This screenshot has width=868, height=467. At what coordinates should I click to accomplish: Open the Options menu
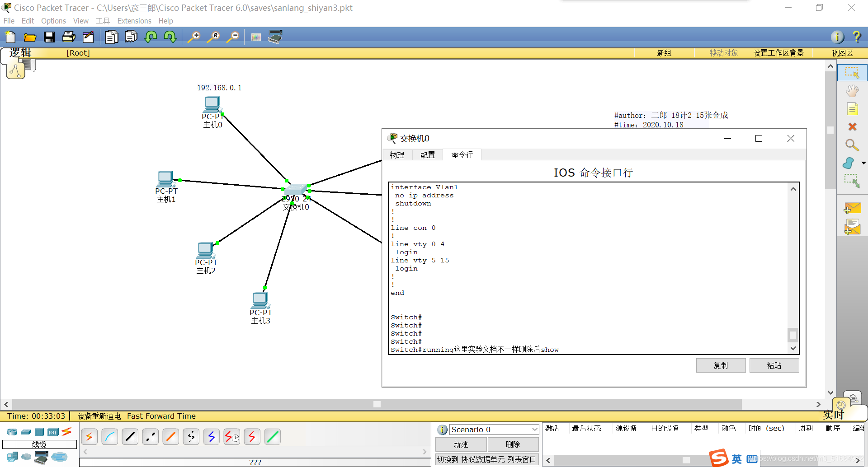[53, 21]
